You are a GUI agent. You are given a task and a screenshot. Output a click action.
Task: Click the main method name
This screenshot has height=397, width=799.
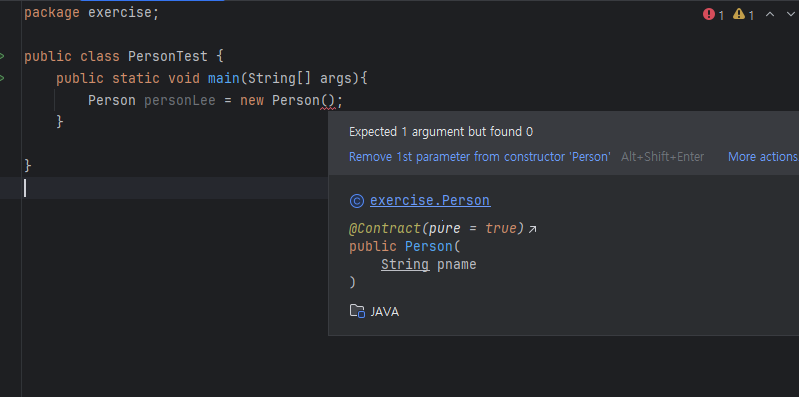[224, 78]
